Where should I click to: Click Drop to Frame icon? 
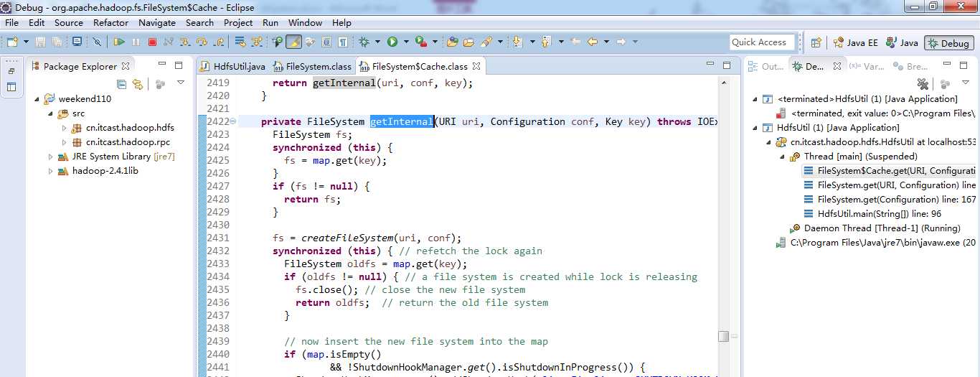pyautogui.click(x=240, y=42)
